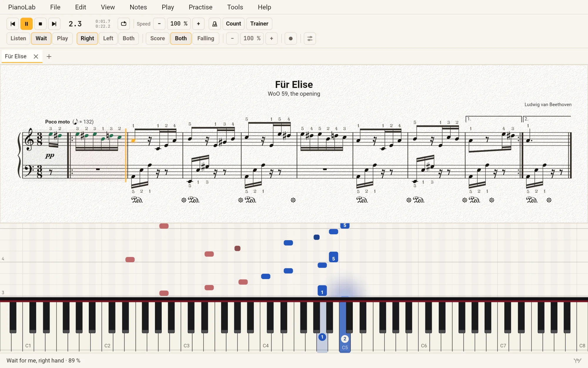Zoom in with the plus button in second row
The height and width of the screenshot is (368, 588).
(271, 39)
